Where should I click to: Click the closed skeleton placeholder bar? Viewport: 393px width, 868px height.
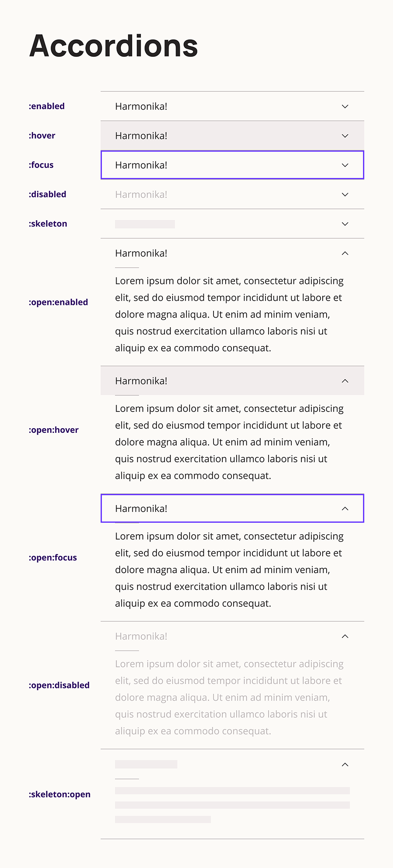[x=145, y=224]
